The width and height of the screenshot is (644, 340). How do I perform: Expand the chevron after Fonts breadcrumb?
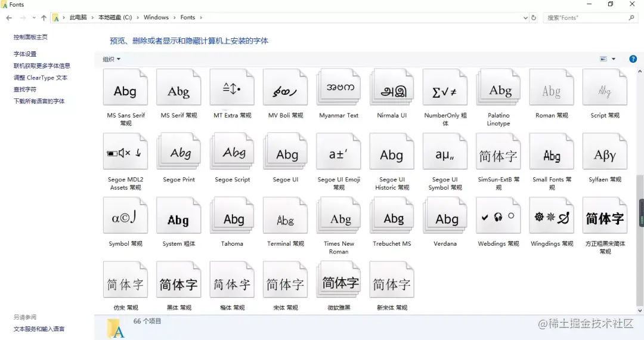point(201,18)
